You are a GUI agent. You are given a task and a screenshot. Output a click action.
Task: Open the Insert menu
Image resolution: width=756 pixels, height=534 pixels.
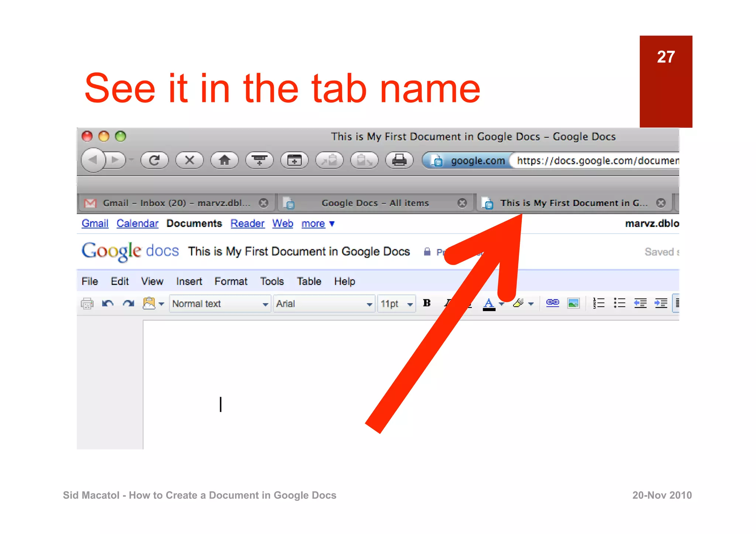pyautogui.click(x=189, y=282)
